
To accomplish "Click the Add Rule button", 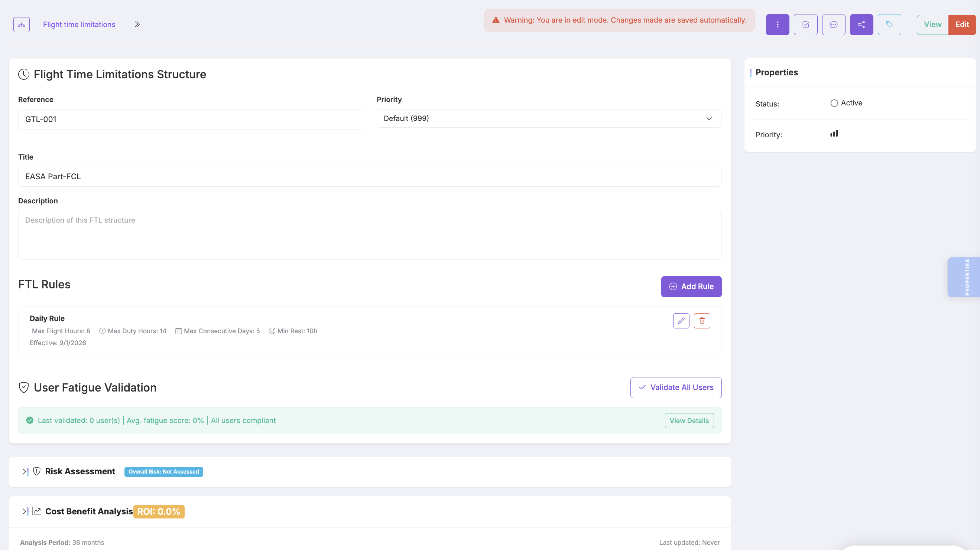I will [x=691, y=287].
